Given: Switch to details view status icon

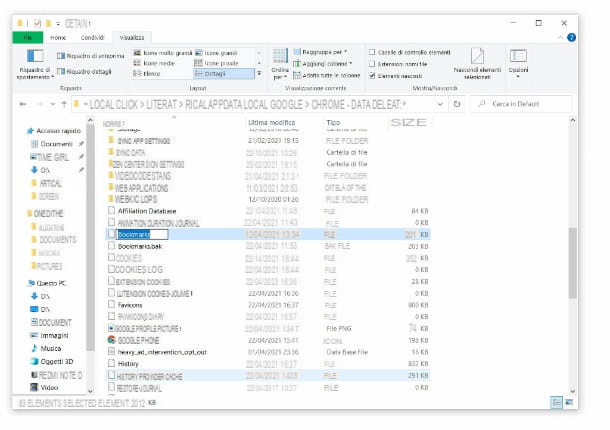Looking at the screenshot, I should pos(557,402).
